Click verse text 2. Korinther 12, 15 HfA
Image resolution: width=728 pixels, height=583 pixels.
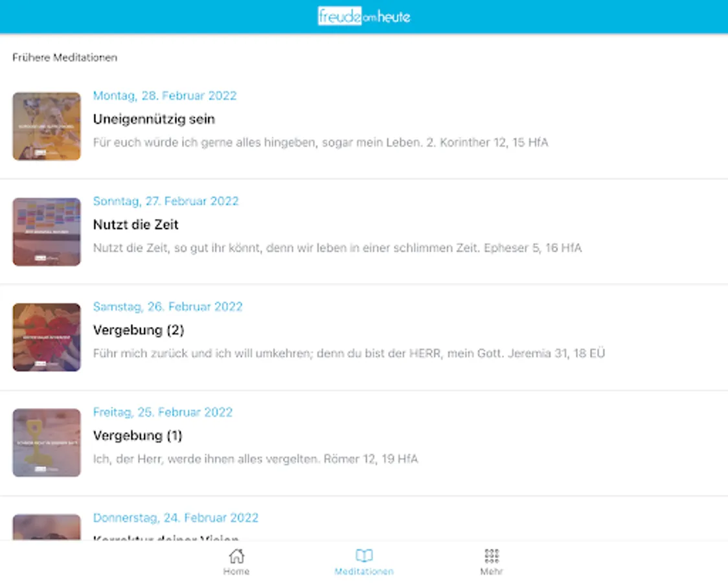[487, 143]
